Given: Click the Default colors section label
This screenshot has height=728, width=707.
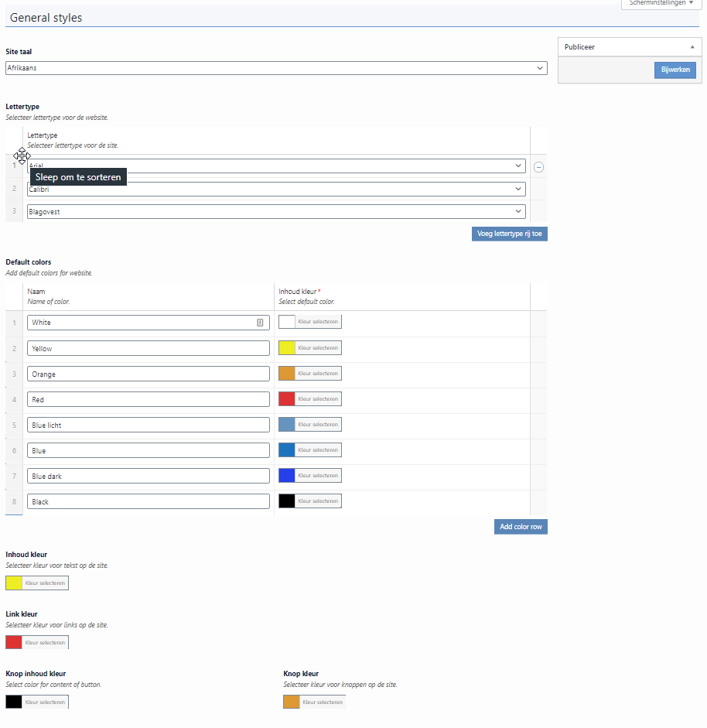Looking at the screenshot, I should point(29,262).
